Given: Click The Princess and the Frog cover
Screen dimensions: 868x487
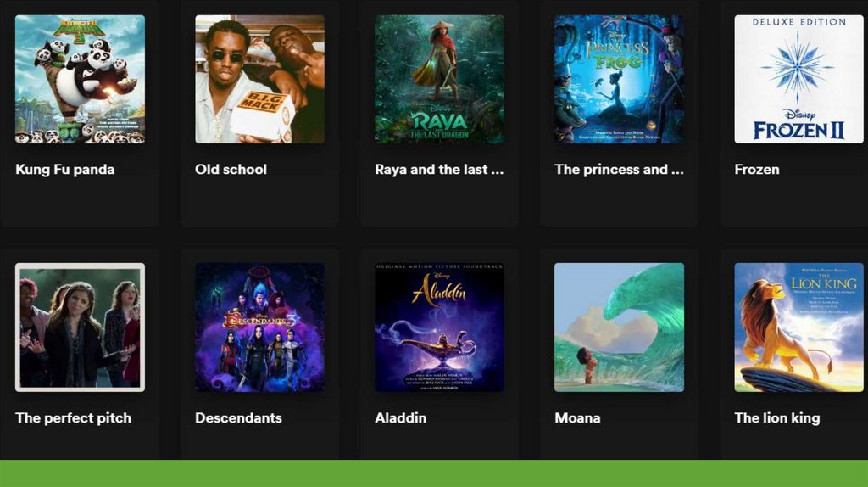Looking at the screenshot, I should tap(619, 79).
